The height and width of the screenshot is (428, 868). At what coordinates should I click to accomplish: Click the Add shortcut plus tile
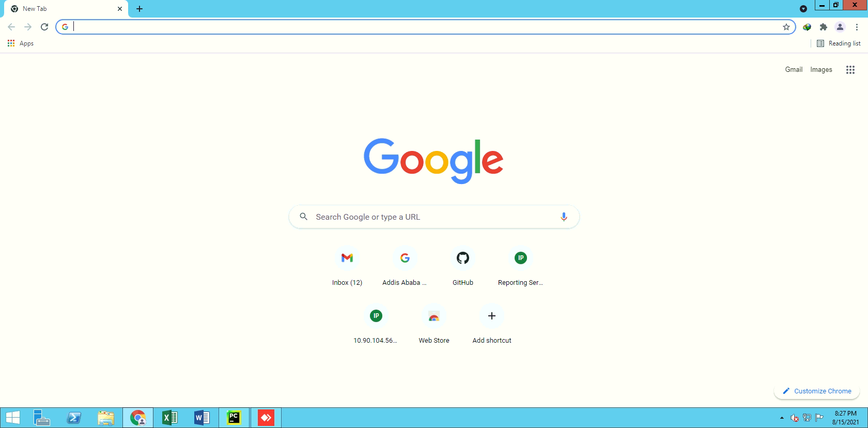coord(492,325)
